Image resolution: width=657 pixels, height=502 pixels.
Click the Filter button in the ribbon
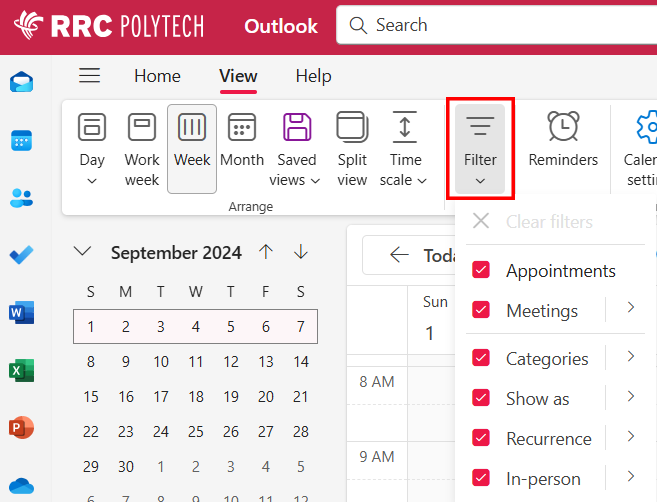click(480, 148)
